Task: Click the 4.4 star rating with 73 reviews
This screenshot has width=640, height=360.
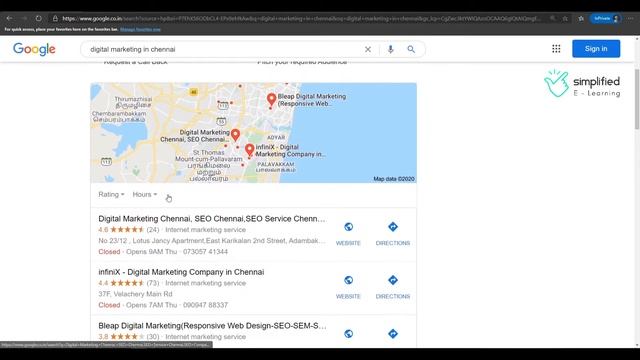Action: (129, 283)
